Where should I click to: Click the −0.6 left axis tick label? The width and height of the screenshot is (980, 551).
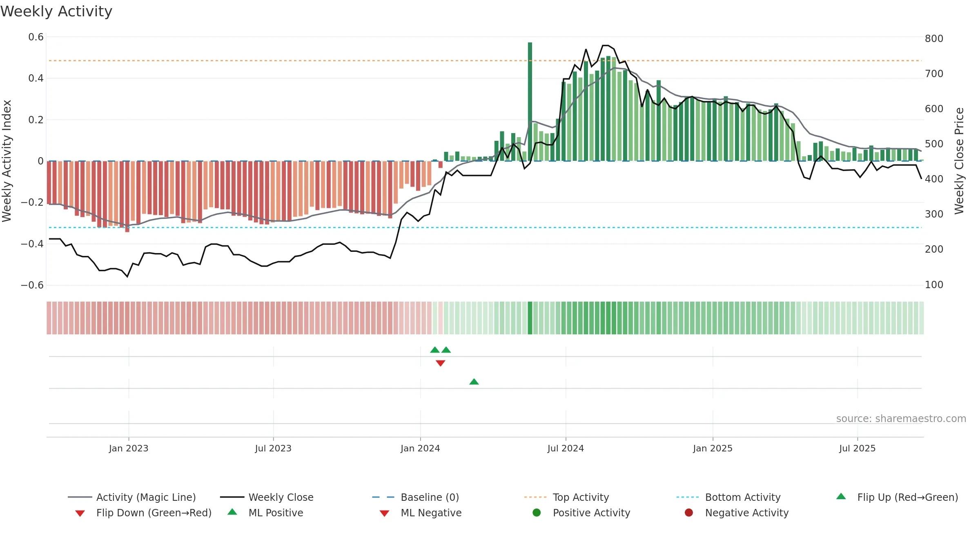click(x=32, y=285)
